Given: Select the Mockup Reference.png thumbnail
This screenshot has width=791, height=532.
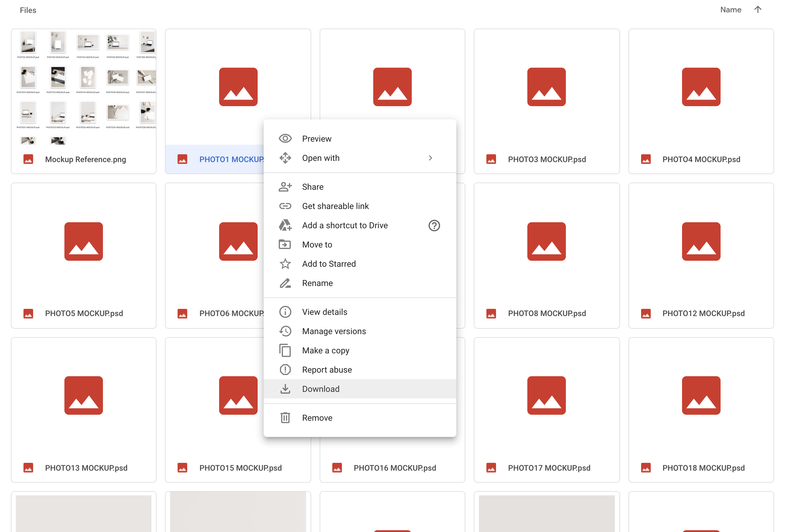Looking at the screenshot, I should click(x=83, y=88).
